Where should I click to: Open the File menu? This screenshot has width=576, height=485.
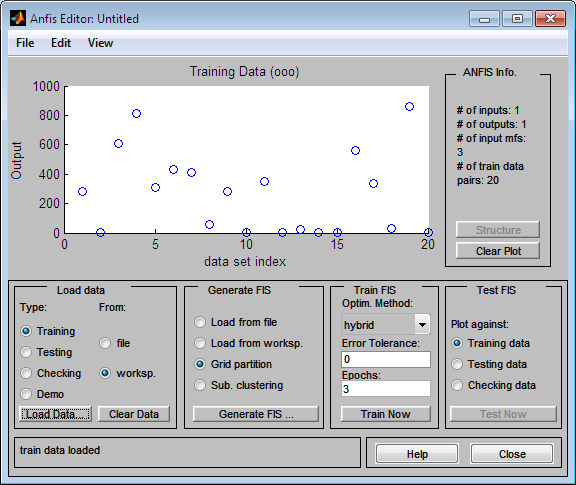(25, 43)
